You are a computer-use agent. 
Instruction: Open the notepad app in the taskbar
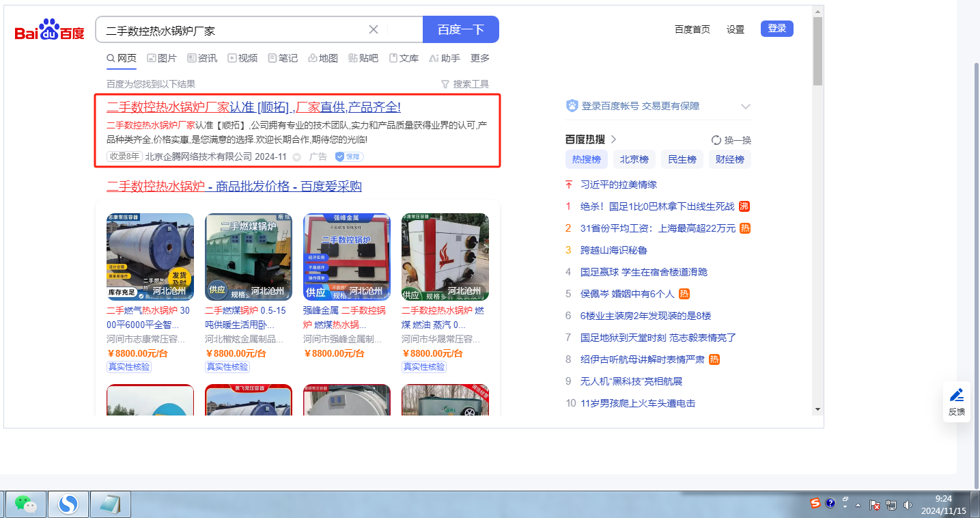109,504
